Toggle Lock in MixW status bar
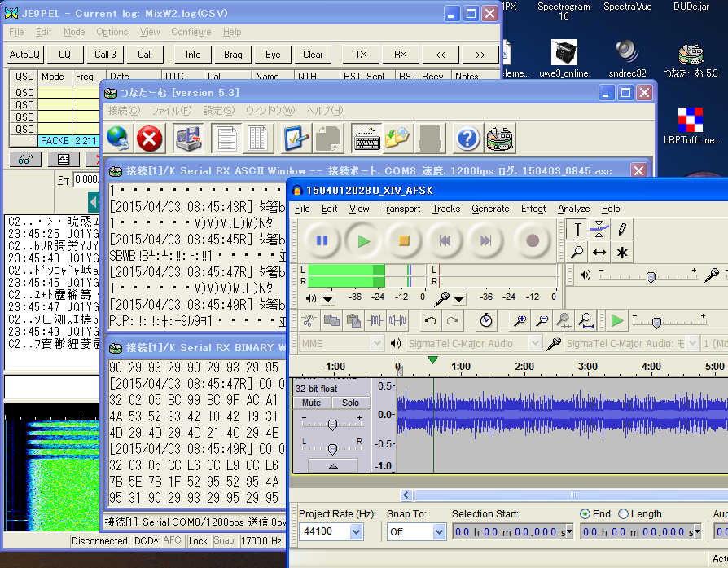The image size is (728, 568). pyautogui.click(x=198, y=540)
